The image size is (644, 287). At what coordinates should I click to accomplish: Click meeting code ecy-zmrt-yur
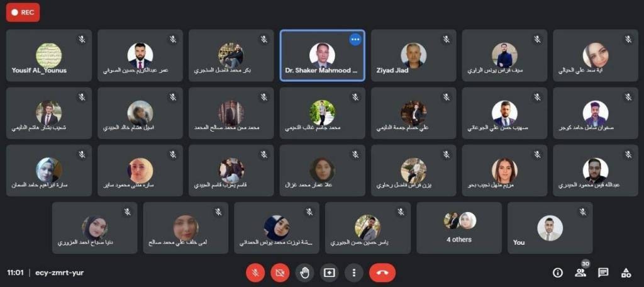click(x=60, y=273)
